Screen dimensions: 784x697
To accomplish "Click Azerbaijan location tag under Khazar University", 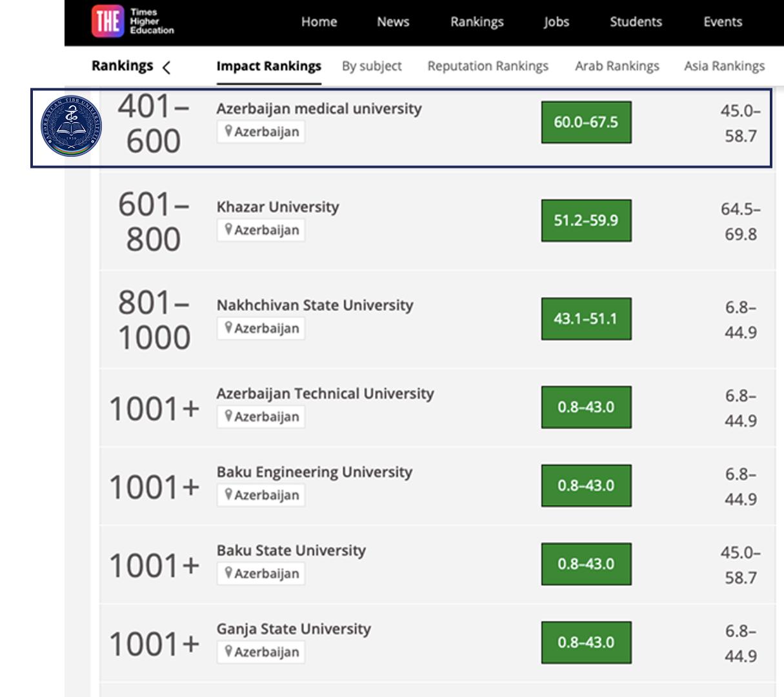I will [x=261, y=230].
